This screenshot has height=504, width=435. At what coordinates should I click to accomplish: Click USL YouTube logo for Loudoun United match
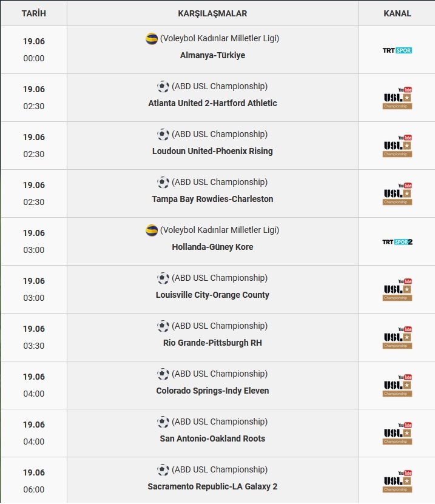click(x=397, y=146)
